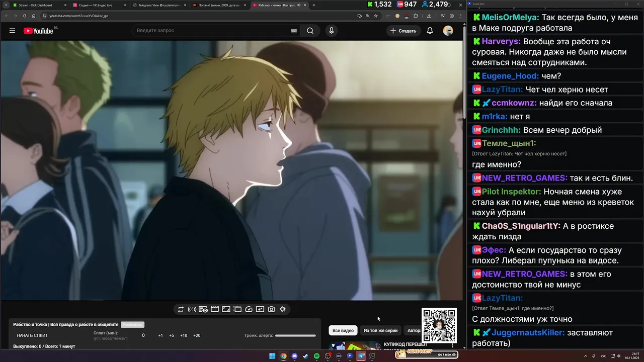Open YouTube notifications bell
Viewport: 644px width, 362px height.
(x=430, y=31)
